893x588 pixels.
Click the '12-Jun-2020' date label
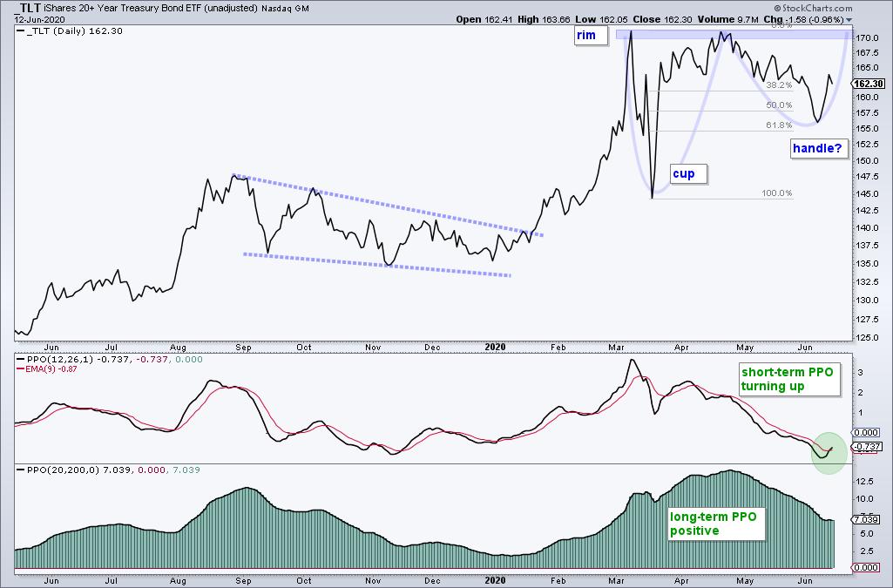tap(39, 19)
